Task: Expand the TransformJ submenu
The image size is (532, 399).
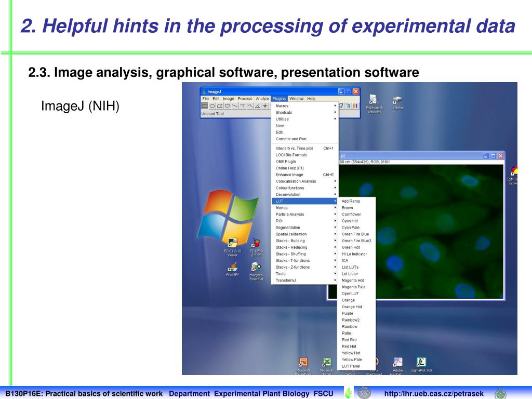Action: [x=305, y=281]
